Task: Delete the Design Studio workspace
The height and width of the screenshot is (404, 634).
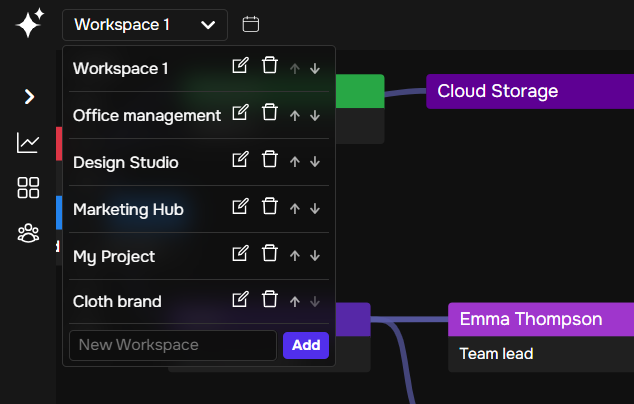Action: point(269,160)
